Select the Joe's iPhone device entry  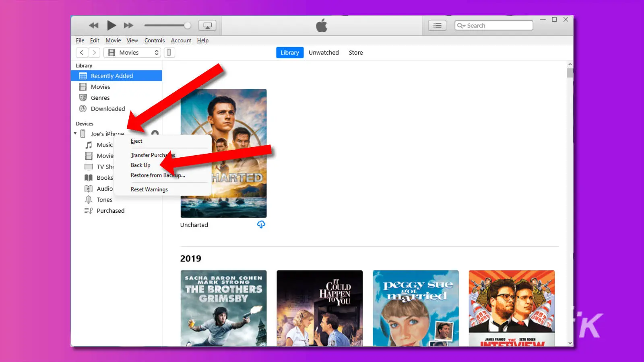click(107, 134)
